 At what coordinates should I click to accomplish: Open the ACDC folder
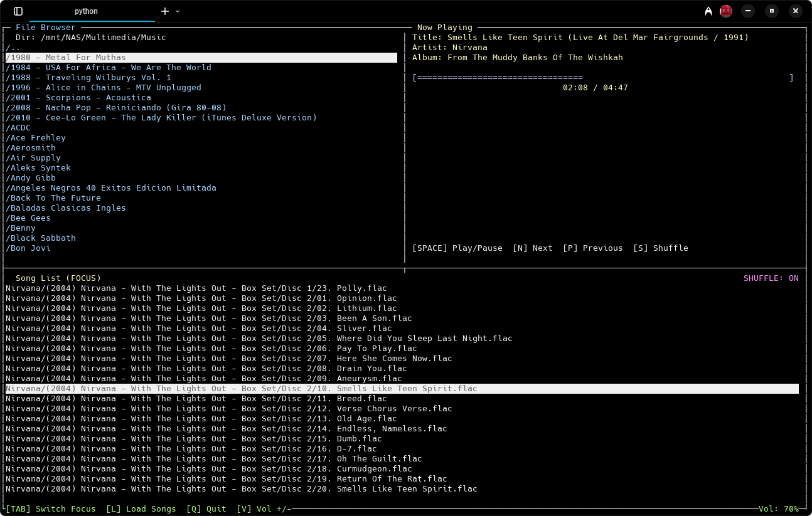pos(18,128)
